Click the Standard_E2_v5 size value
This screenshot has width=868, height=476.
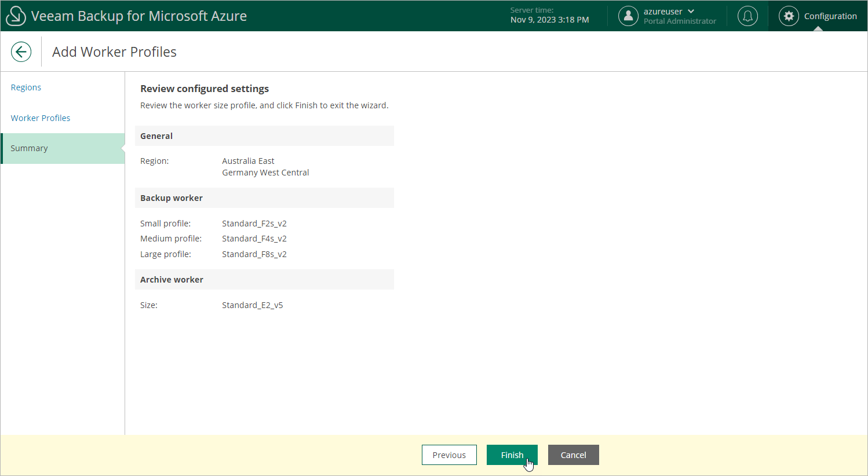(253, 305)
